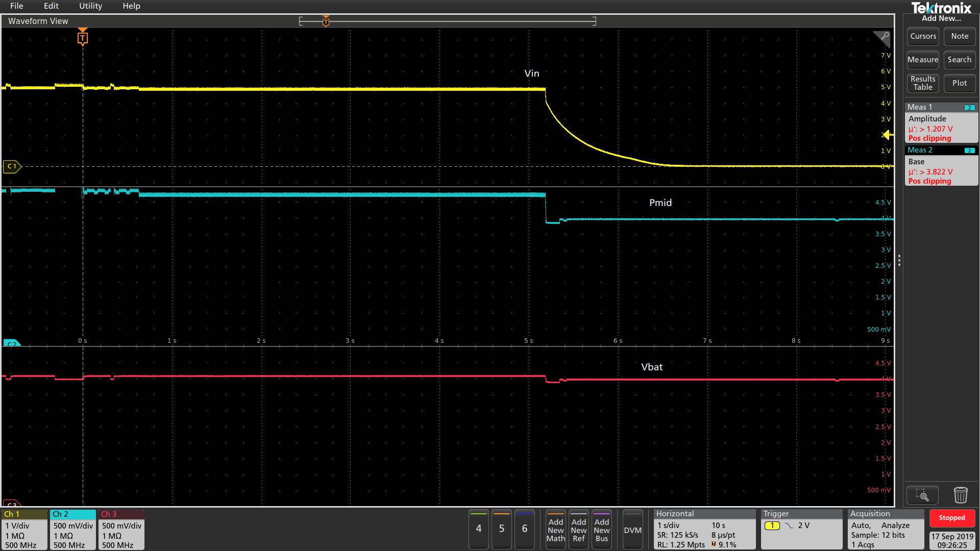Click the red Stopped button
Viewport: 980px width, 551px height.
951,518
